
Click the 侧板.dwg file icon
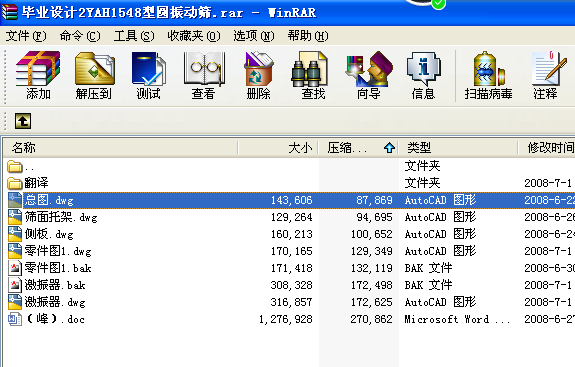click(15, 234)
